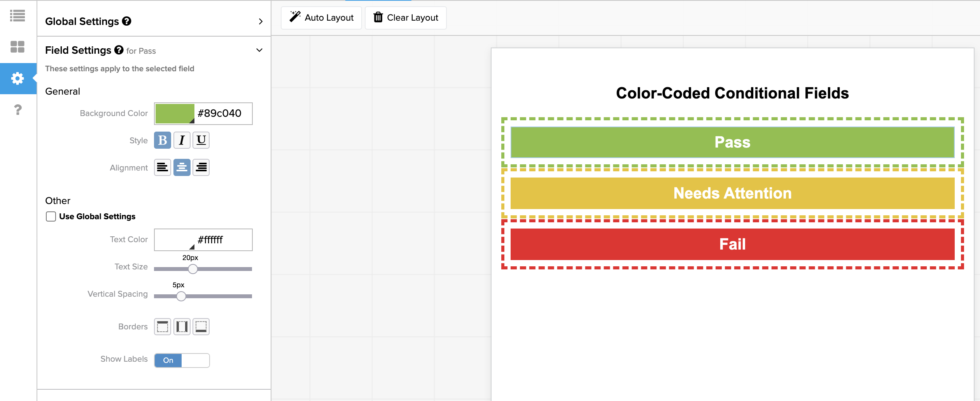The width and height of the screenshot is (980, 401).
Task: Select the green Pass field on canvas
Action: click(732, 142)
